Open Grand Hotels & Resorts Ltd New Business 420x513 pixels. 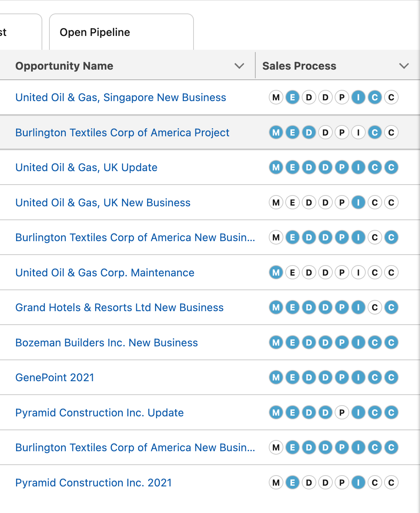(119, 307)
